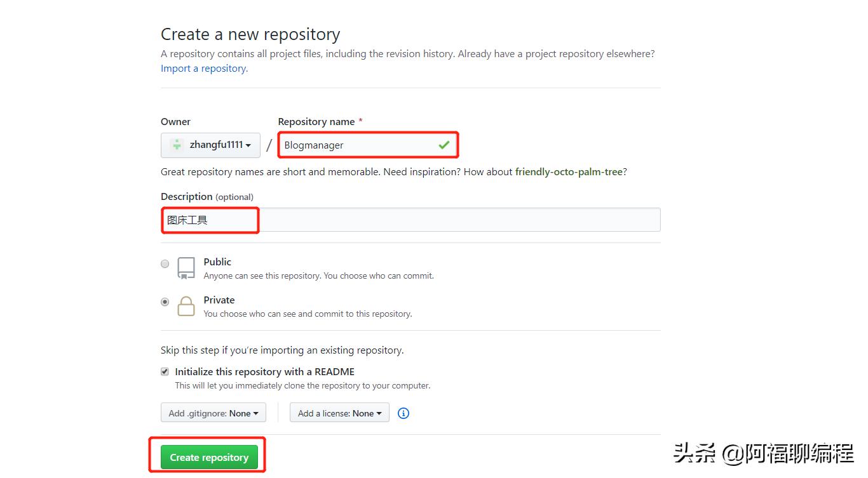Select the Public radio button
This screenshot has width=868, height=478.
coord(165,263)
